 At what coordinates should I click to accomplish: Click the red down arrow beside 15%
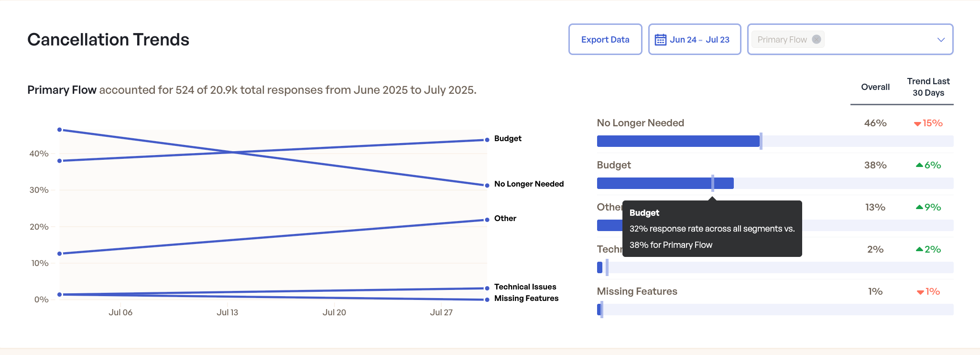917,124
